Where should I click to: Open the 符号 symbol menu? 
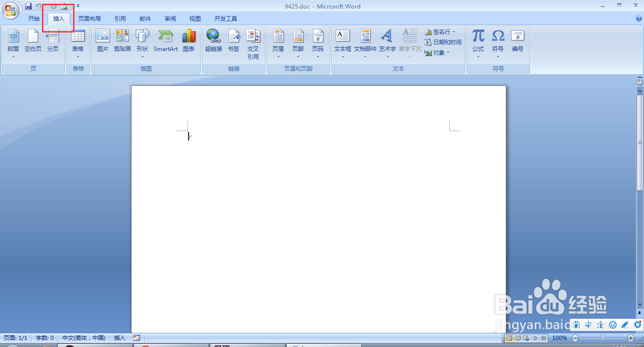point(498,44)
